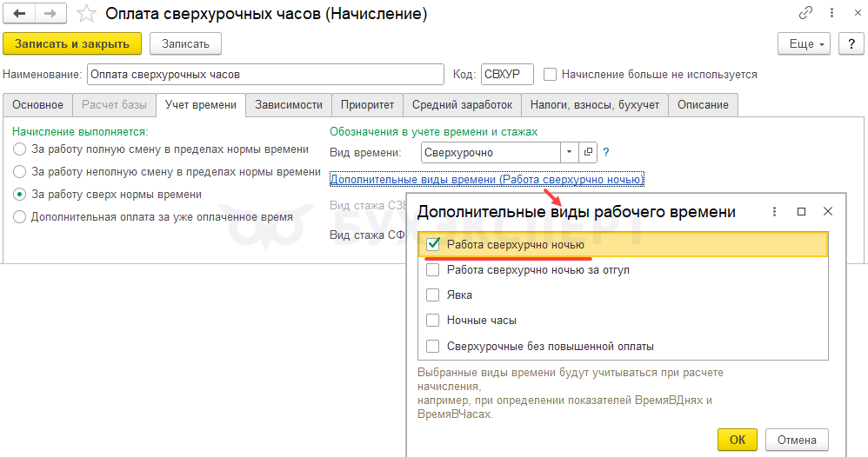This screenshot has width=868, height=457.
Task: Enable the 'Ночные часы' checkbox
Action: click(x=433, y=321)
